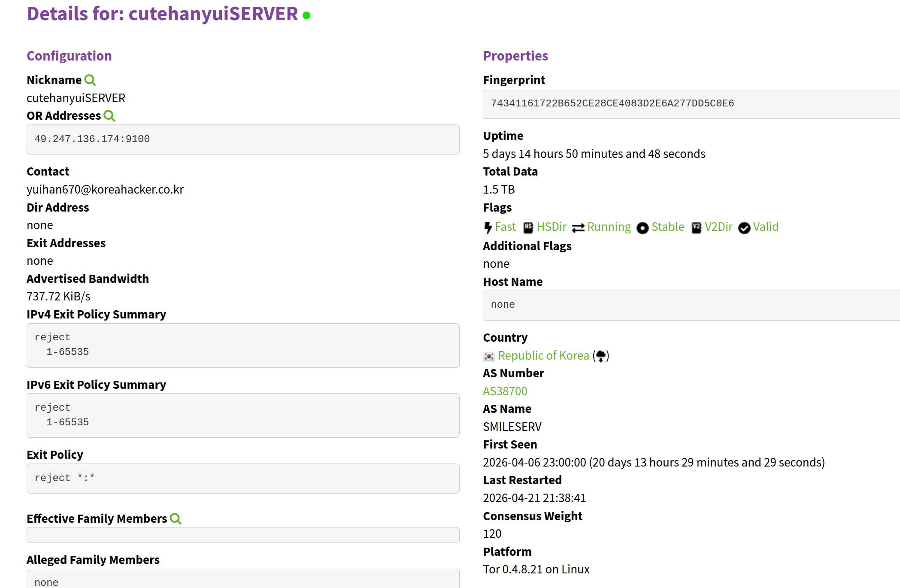900x588 pixels.
Task: Open the AS38700 link
Action: pyautogui.click(x=505, y=391)
